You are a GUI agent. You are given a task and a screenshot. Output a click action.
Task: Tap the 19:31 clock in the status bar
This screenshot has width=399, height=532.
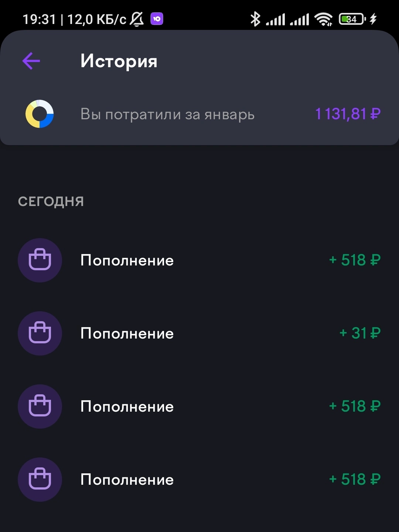pyautogui.click(x=39, y=19)
